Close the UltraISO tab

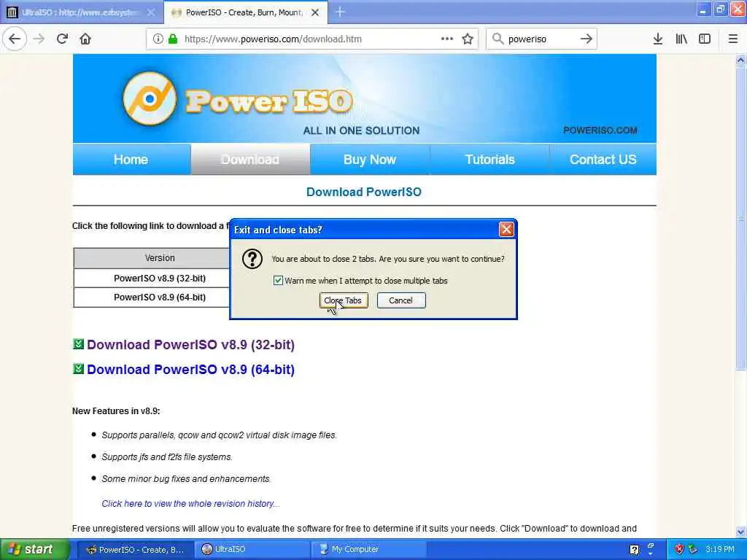151,13
